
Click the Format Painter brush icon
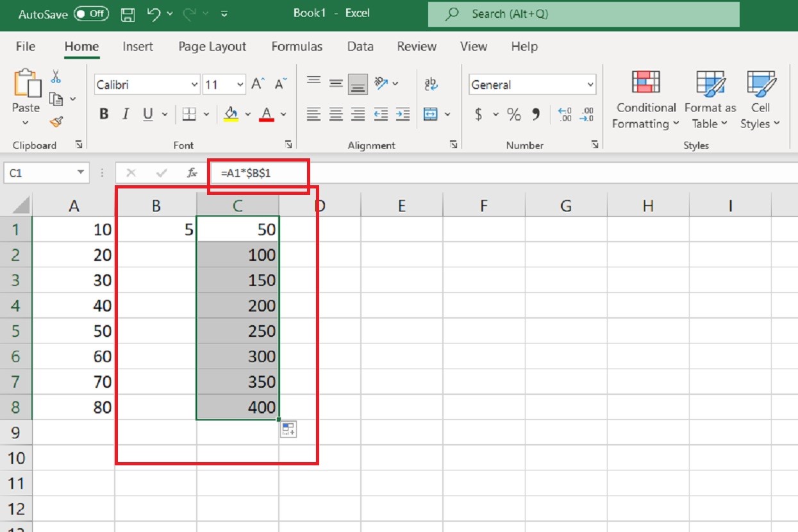click(56, 121)
